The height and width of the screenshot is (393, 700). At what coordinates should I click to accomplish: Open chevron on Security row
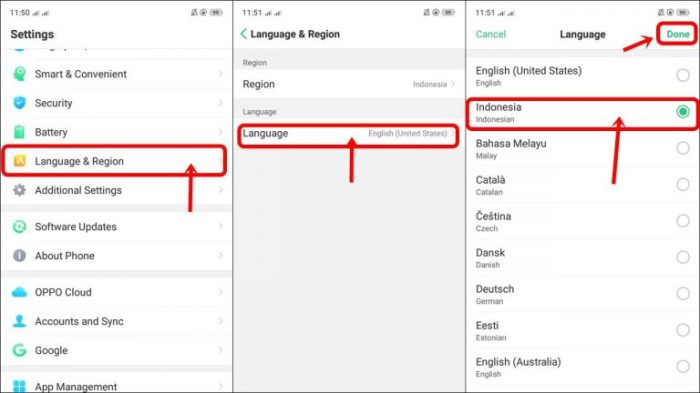pos(221,103)
